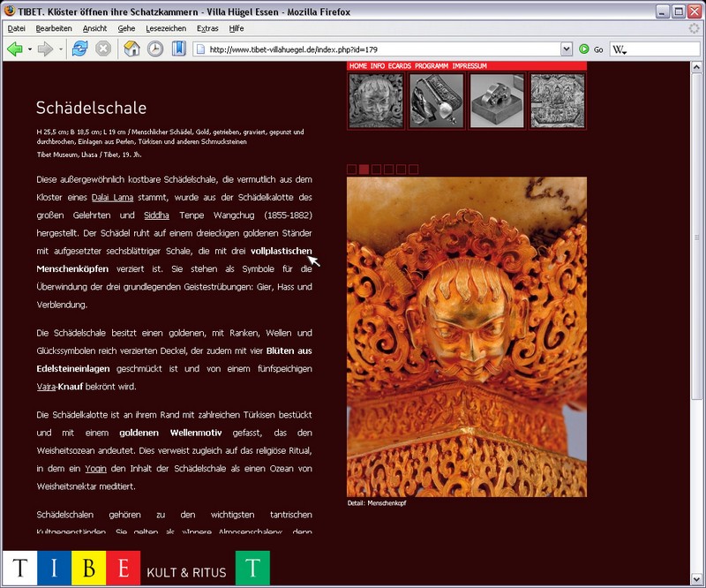Open the Bookmarks icon in toolbar

tap(179, 49)
